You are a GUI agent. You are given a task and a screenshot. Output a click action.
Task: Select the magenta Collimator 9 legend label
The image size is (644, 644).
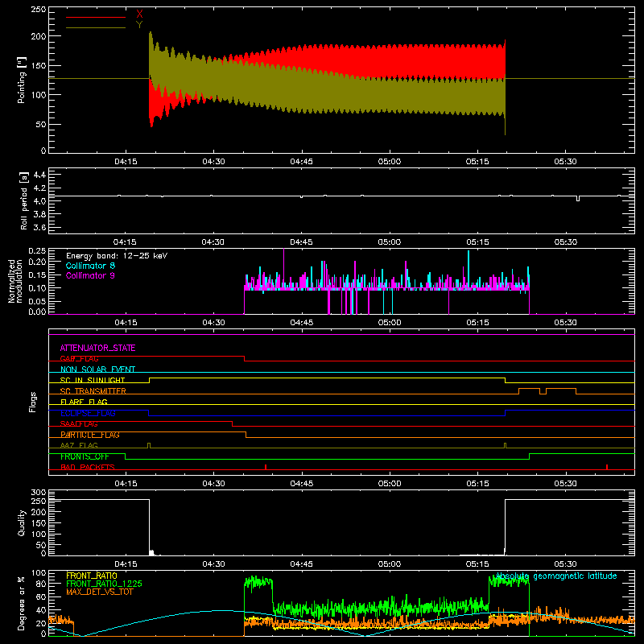tap(90, 275)
